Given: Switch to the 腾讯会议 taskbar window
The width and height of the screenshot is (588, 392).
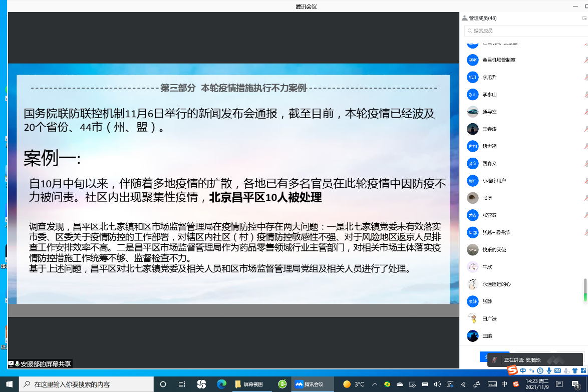Looking at the screenshot, I should tap(309, 384).
